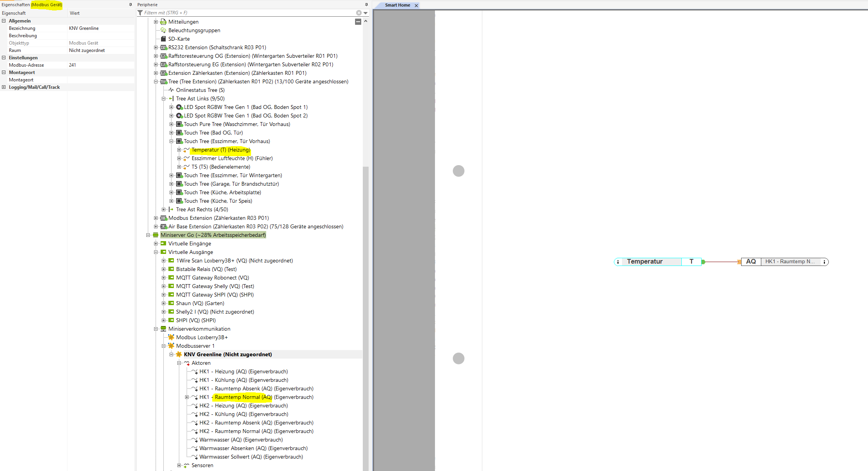Click the Modbus-Adresse value field
Screen dimensions: 868x471
click(x=101, y=65)
